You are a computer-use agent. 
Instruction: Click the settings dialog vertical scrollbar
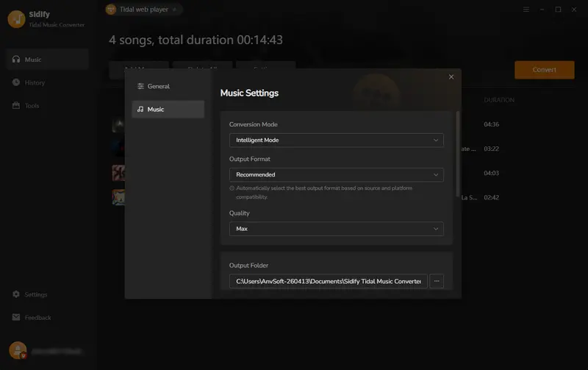457,154
